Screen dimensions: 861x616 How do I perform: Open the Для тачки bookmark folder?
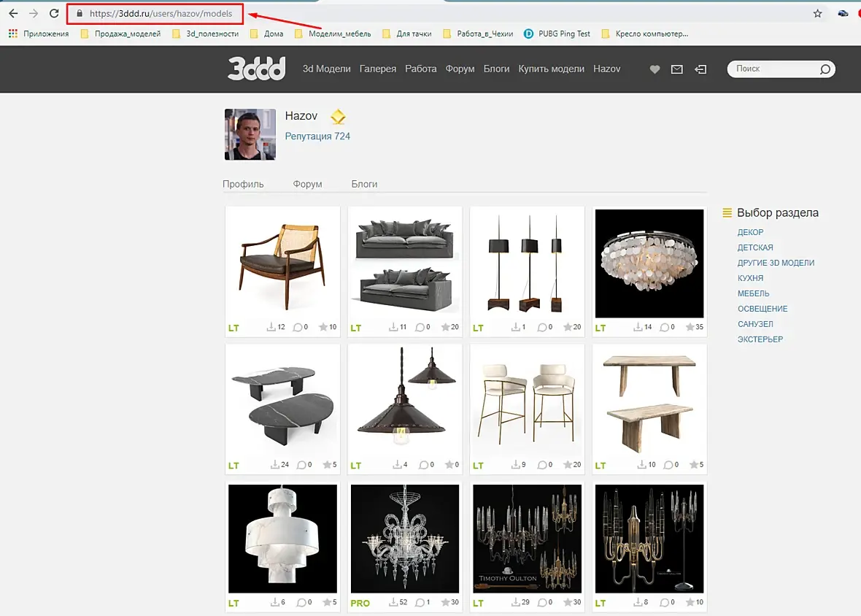click(407, 34)
